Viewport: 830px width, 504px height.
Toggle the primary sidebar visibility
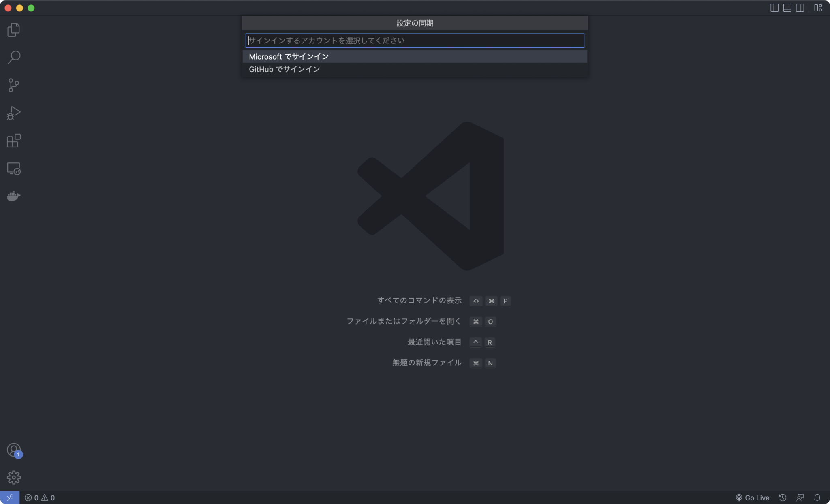(x=774, y=7)
